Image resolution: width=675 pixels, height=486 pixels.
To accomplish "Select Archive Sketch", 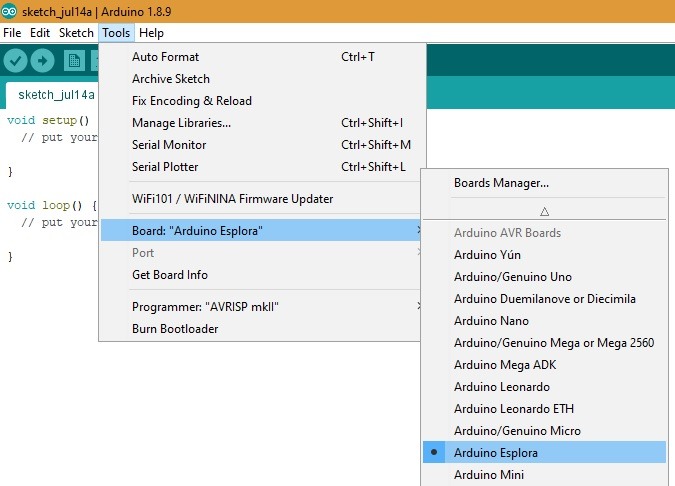I will 260,79.
